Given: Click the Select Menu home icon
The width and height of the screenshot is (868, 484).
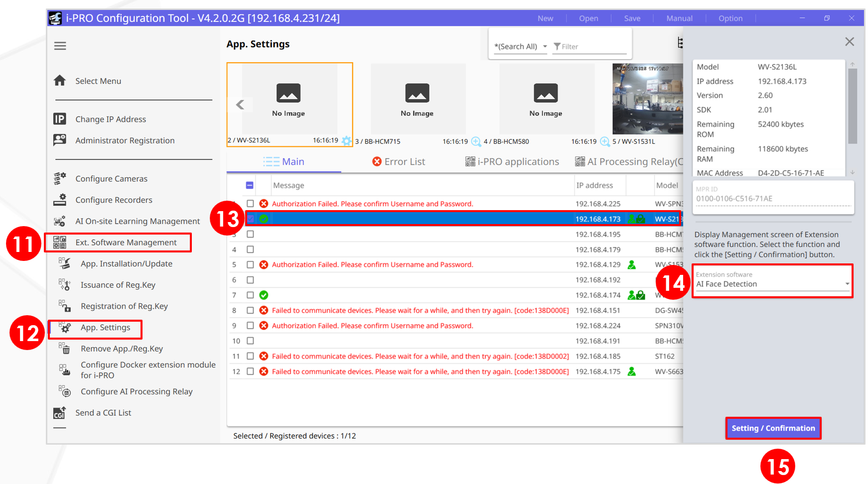Looking at the screenshot, I should point(60,81).
